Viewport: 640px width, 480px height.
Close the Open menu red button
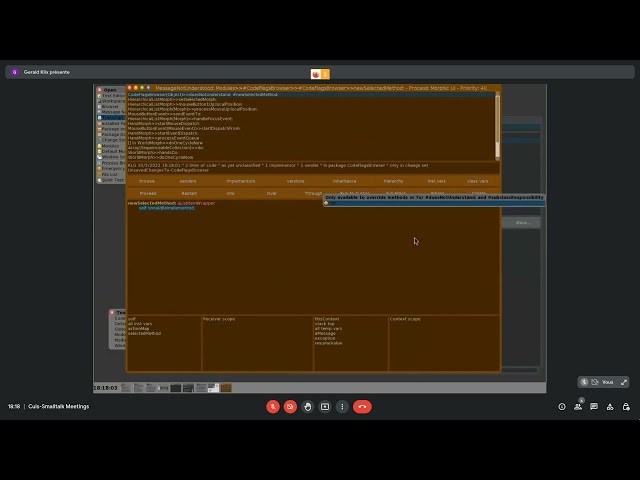pyautogui.click(x=100, y=90)
